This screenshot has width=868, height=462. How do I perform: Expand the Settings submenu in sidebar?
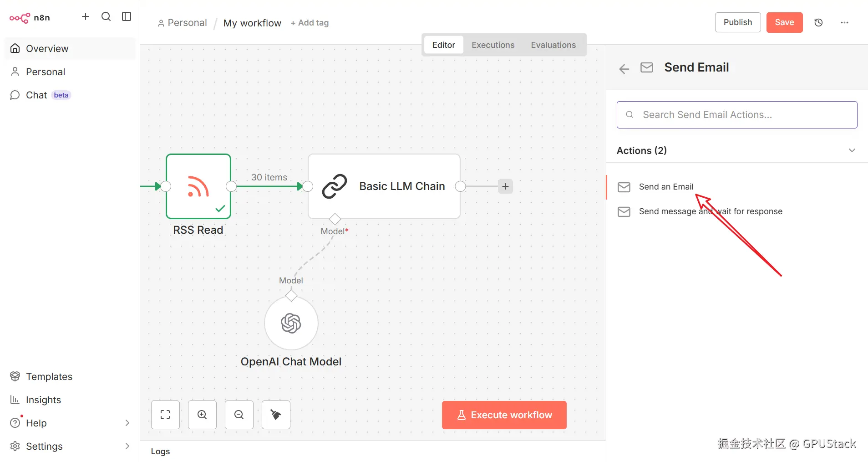pos(127,446)
